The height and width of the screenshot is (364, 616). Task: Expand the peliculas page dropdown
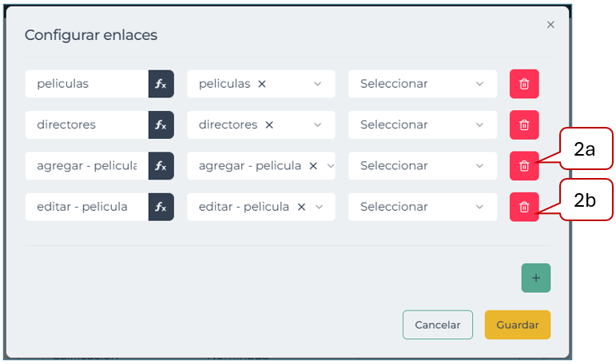point(318,84)
